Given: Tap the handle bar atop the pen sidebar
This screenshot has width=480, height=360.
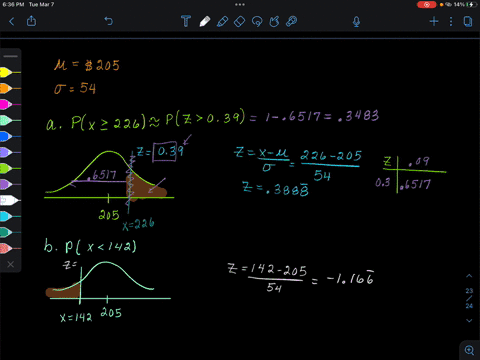Looking at the screenshot, I should (x=11, y=56).
